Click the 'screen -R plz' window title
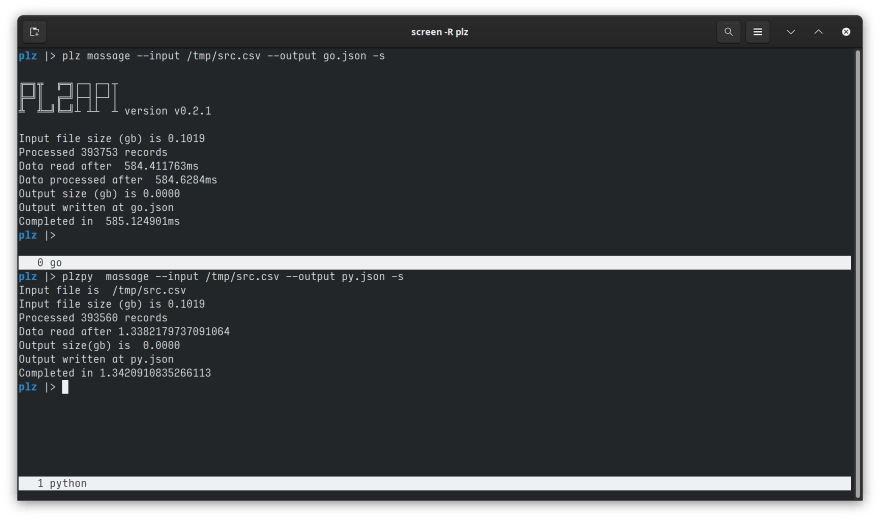This screenshot has width=880, height=520. (439, 32)
